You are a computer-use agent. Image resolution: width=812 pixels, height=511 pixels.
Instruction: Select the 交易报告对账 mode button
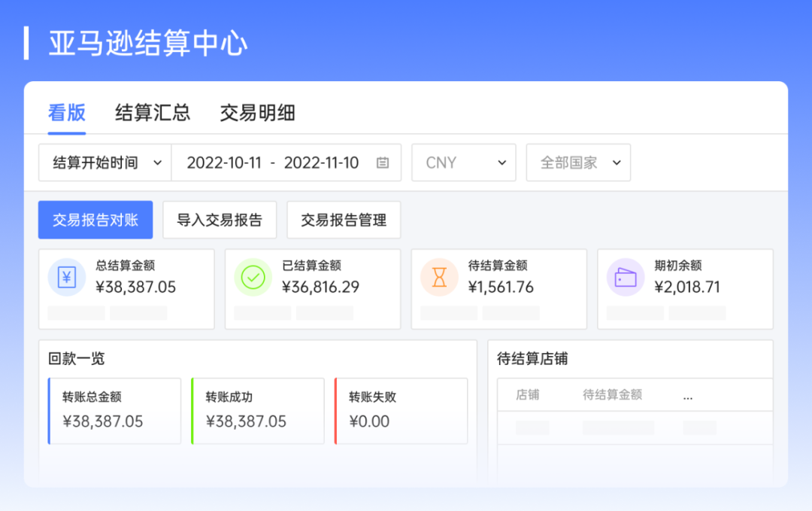tap(95, 220)
